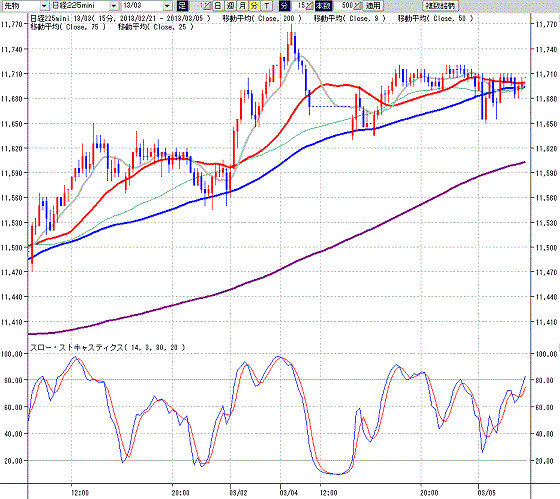
Task: Click the slow stochastics indicator title
Action: (108, 347)
